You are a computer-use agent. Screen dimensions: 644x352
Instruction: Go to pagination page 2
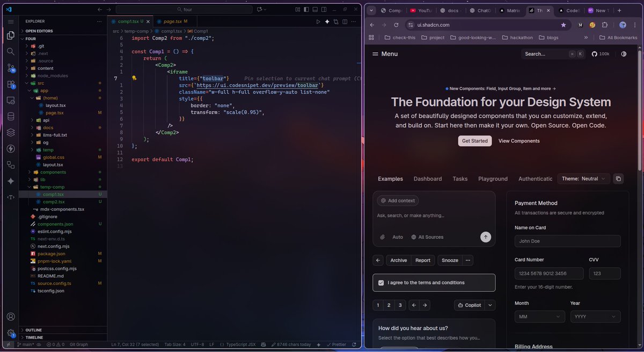click(x=389, y=305)
